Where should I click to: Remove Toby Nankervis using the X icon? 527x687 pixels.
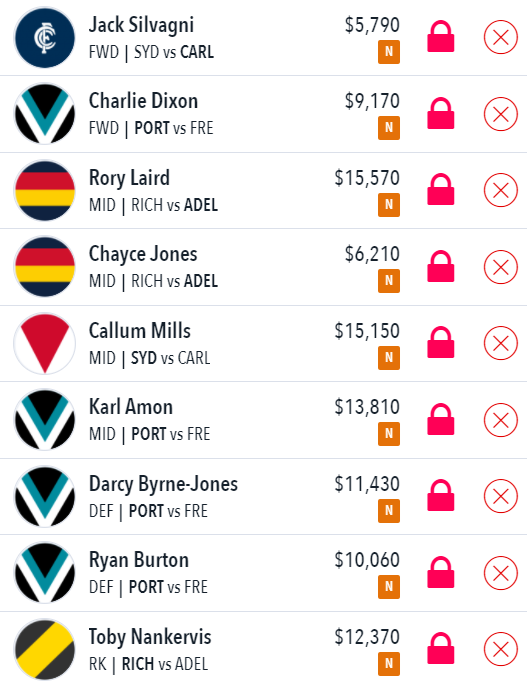pyautogui.click(x=501, y=649)
